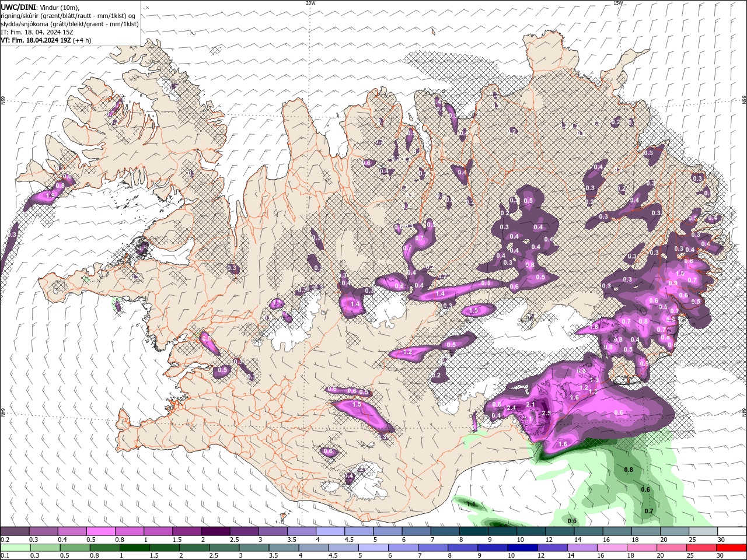The width and height of the screenshot is (747, 560).
Task: Pick the pale lavender 4 mm snow swatch
Action: tap(330, 531)
